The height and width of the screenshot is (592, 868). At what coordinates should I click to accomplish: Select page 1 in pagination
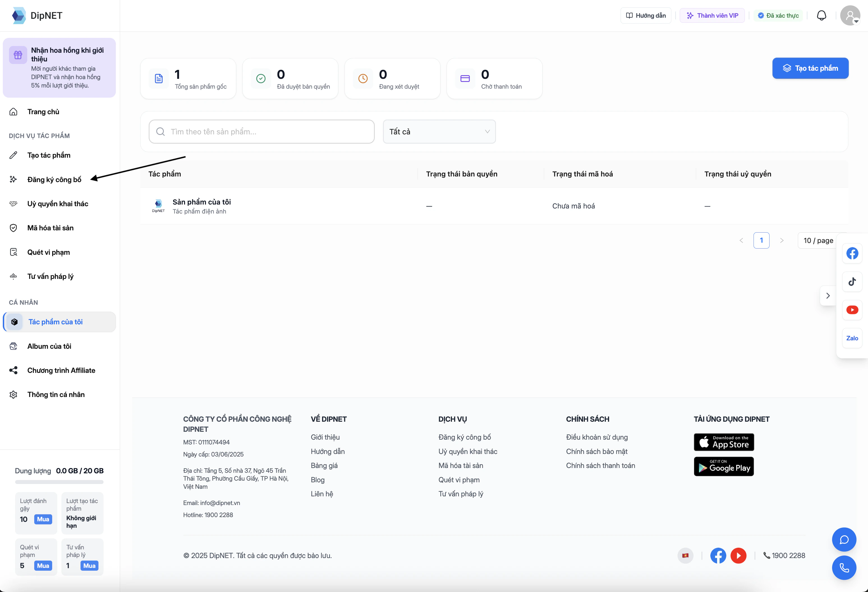(x=762, y=240)
